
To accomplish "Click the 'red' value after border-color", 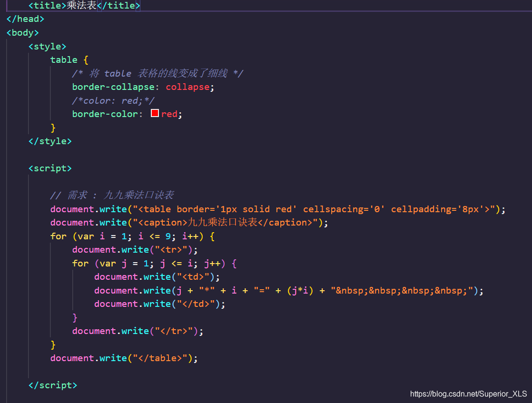I will (x=169, y=114).
